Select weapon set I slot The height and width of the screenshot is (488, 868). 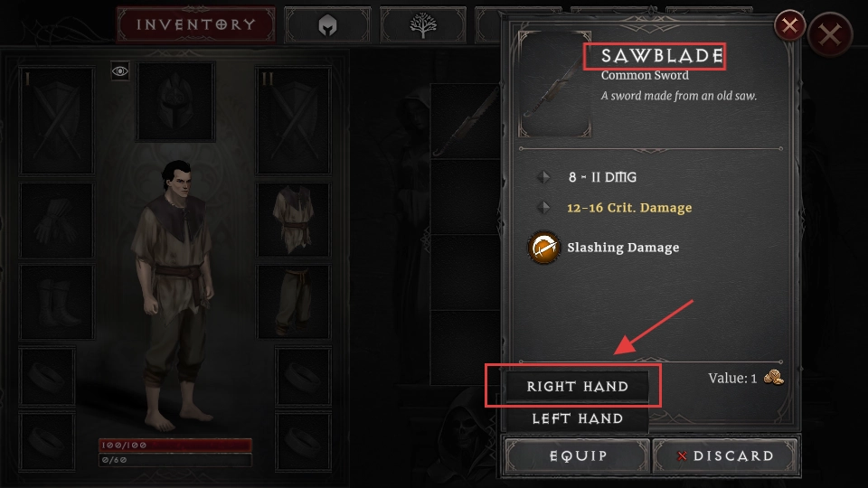click(56, 120)
